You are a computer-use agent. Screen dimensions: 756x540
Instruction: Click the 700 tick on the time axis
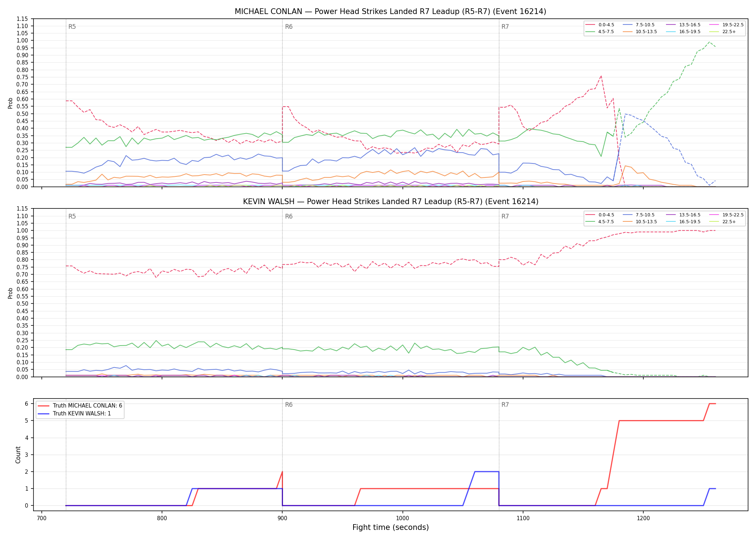coord(42,518)
